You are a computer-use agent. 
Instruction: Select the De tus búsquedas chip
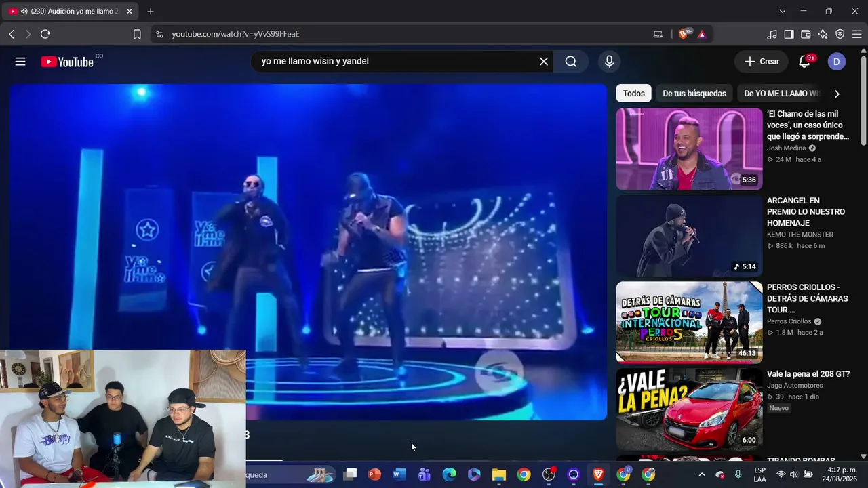(x=694, y=94)
